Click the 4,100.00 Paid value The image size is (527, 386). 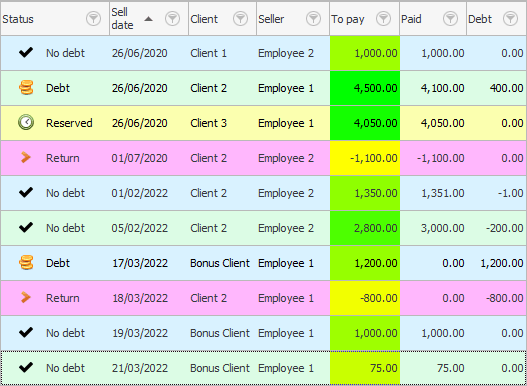point(442,88)
